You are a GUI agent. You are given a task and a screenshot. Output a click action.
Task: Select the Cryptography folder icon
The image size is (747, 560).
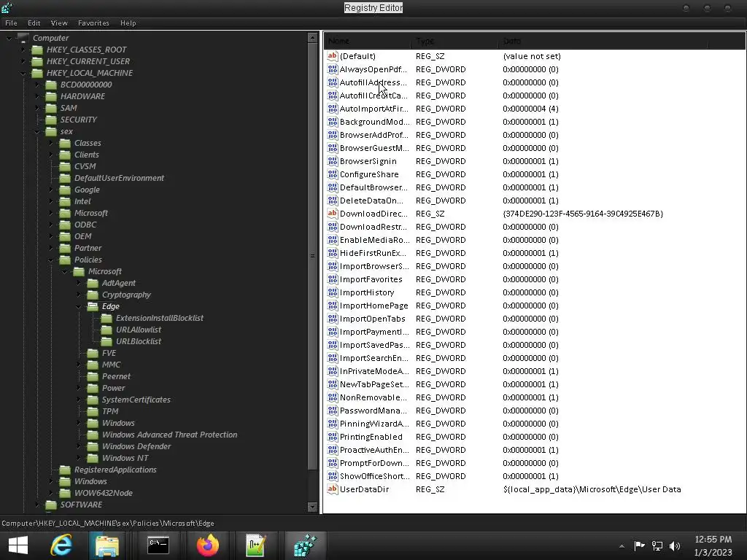[x=93, y=295]
